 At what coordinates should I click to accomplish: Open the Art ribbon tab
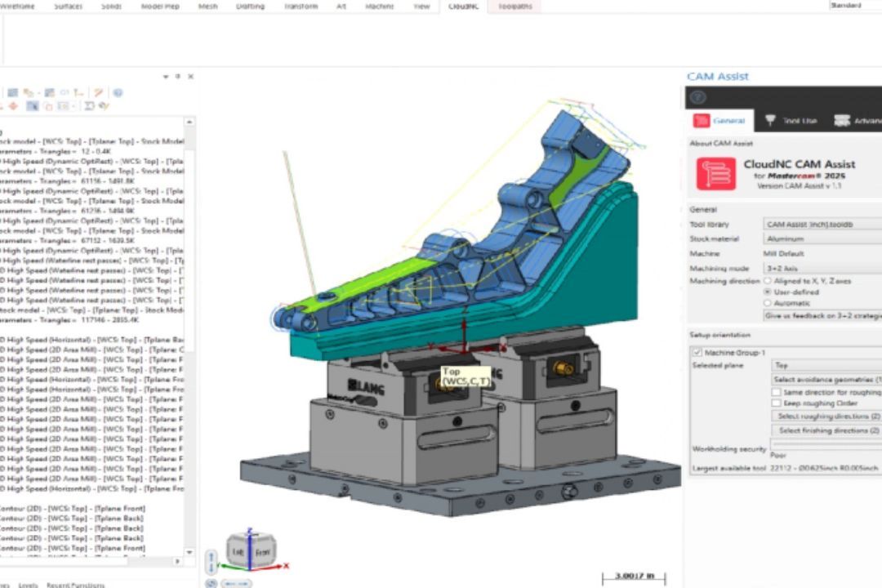click(x=341, y=7)
